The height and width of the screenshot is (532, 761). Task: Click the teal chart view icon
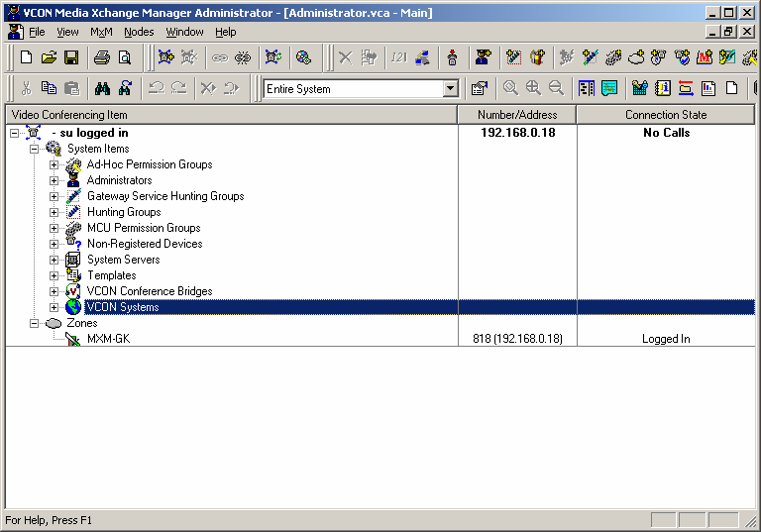(609, 88)
